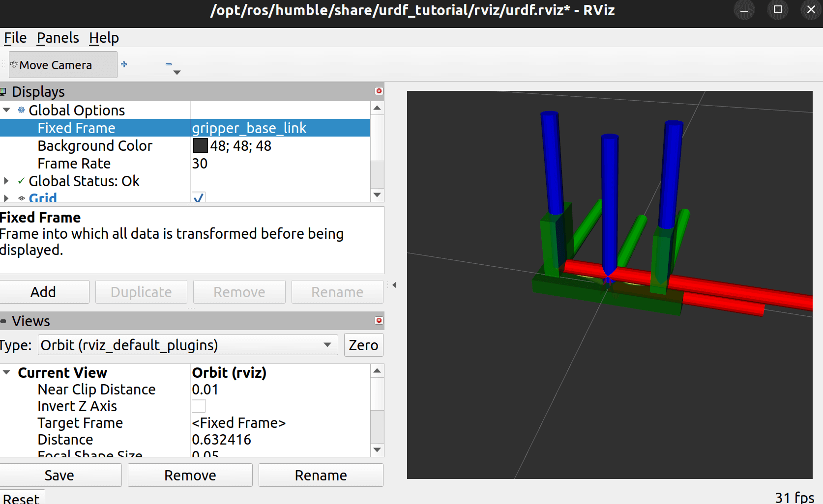Close the Displays panel
Viewport: 823px width, 504px height.
click(x=379, y=91)
